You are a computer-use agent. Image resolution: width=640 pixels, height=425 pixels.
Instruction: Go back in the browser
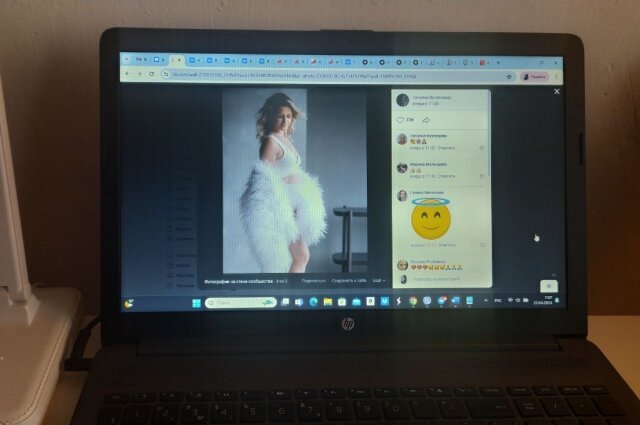(x=128, y=74)
